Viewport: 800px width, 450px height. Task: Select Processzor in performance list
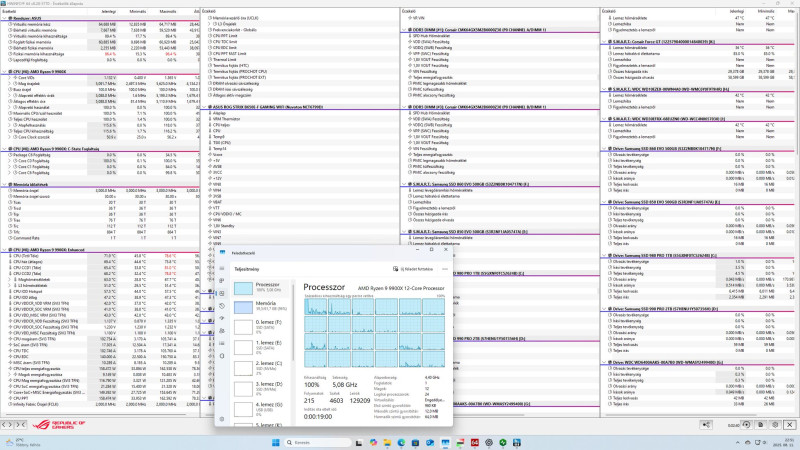click(260, 287)
